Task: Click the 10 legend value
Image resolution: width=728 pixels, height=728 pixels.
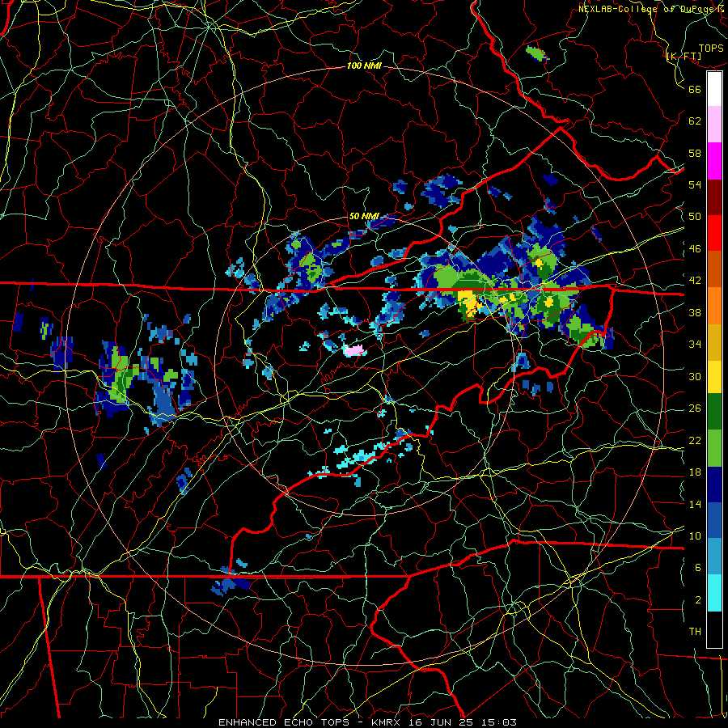Action: (695, 535)
